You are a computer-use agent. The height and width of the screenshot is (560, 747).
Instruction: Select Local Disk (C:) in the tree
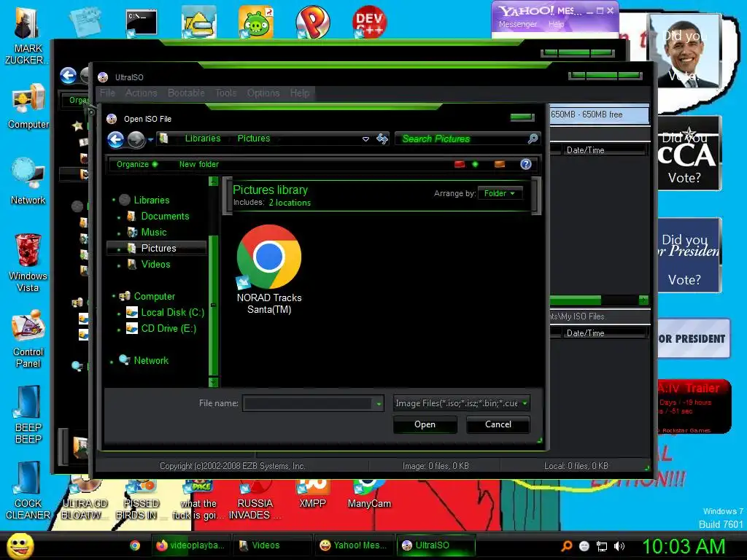tap(172, 312)
